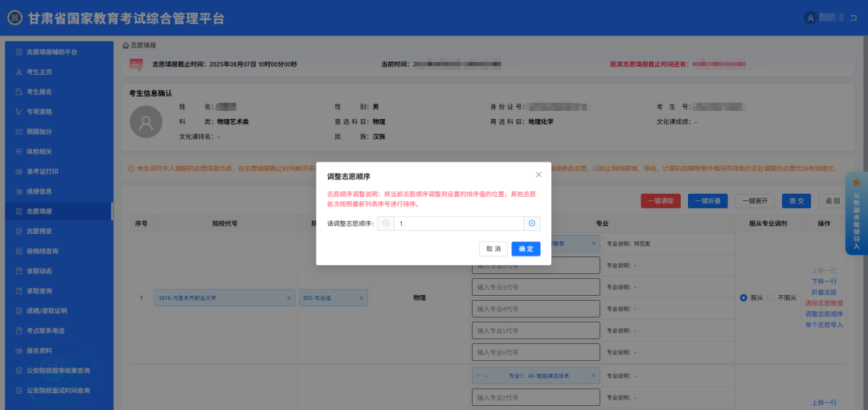868x410 pixels.
Task: Click the user avatar icon in header
Action: pos(810,18)
